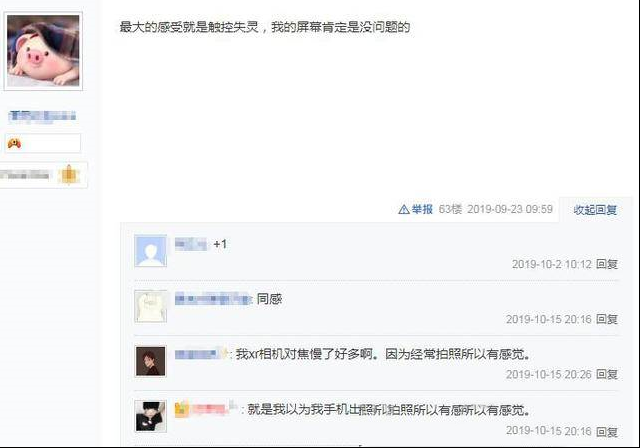The width and height of the screenshot is (640, 448).
Task: Reply to the 同感 comment
Action: pyautogui.click(x=607, y=319)
